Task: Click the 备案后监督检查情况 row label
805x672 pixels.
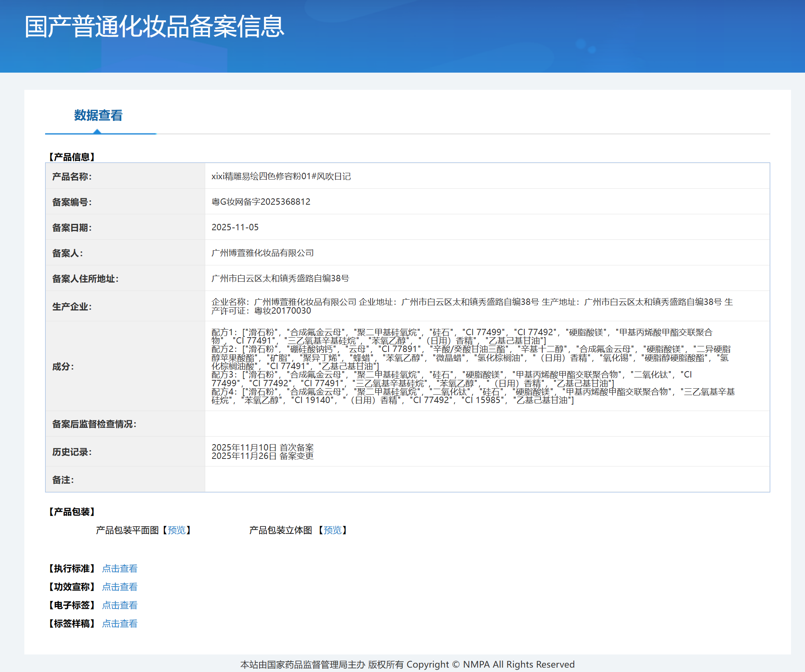Action: tap(94, 424)
